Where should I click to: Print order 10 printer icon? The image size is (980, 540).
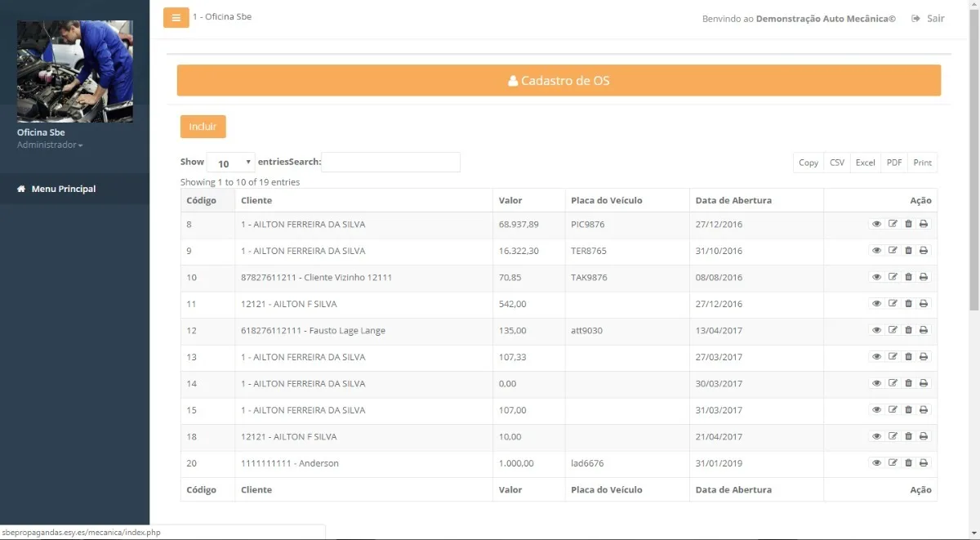pyautogui.click(x=924, y=277)
